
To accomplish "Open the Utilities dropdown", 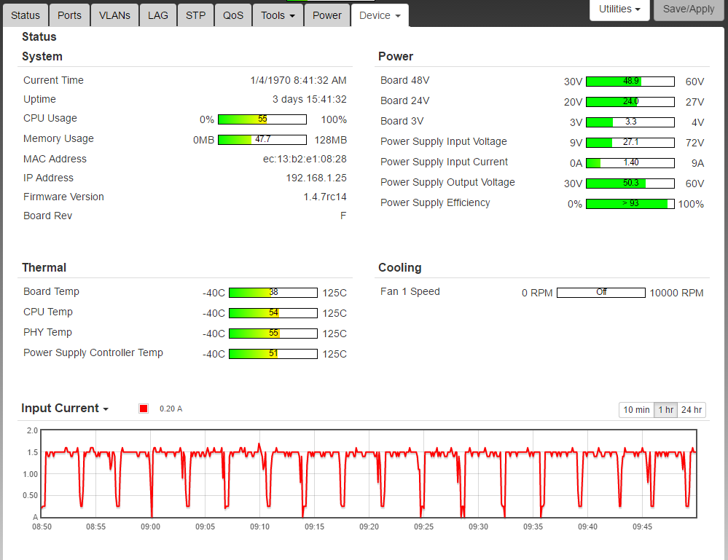I will coord(619,9).
